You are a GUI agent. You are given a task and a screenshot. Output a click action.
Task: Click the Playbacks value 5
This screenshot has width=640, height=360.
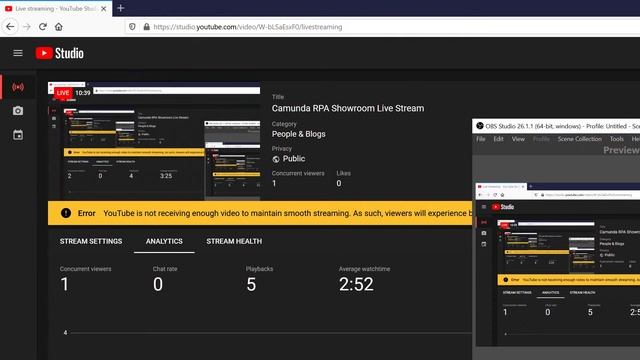pos(251,284)
